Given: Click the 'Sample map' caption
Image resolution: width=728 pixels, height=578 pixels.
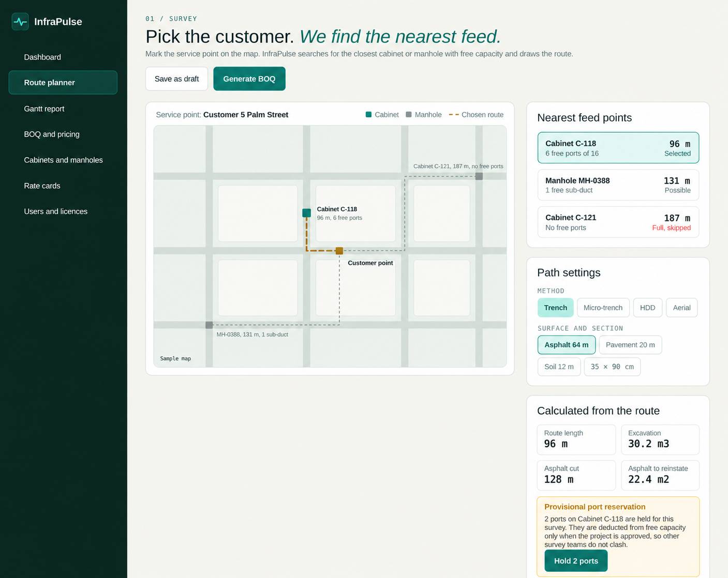Looking at the screenshot, I should 175,359.
